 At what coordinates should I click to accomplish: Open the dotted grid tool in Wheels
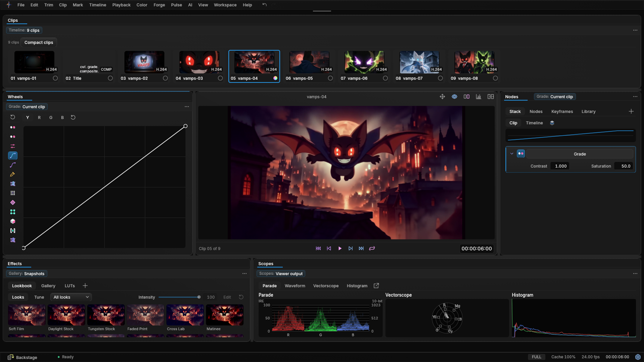point(13,193)
